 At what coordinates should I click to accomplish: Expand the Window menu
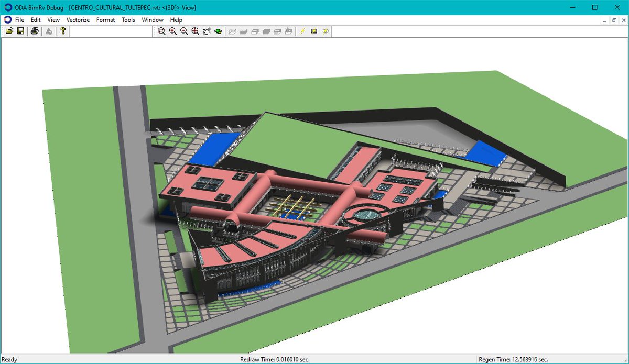pyautogui.click(x=152, y=20)
